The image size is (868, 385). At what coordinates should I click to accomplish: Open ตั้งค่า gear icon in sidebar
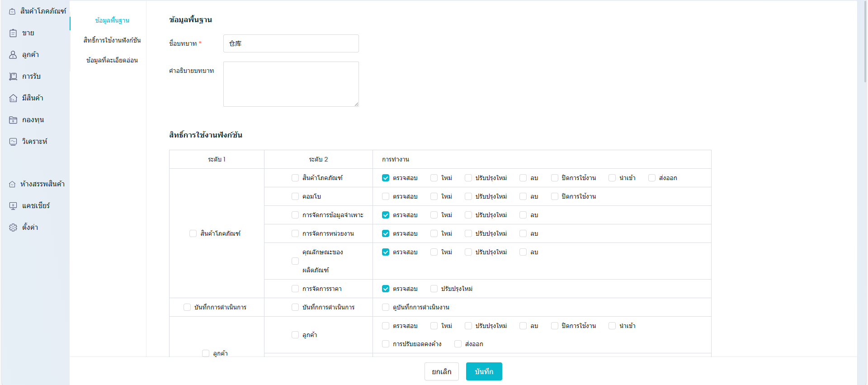click(13, 228)
